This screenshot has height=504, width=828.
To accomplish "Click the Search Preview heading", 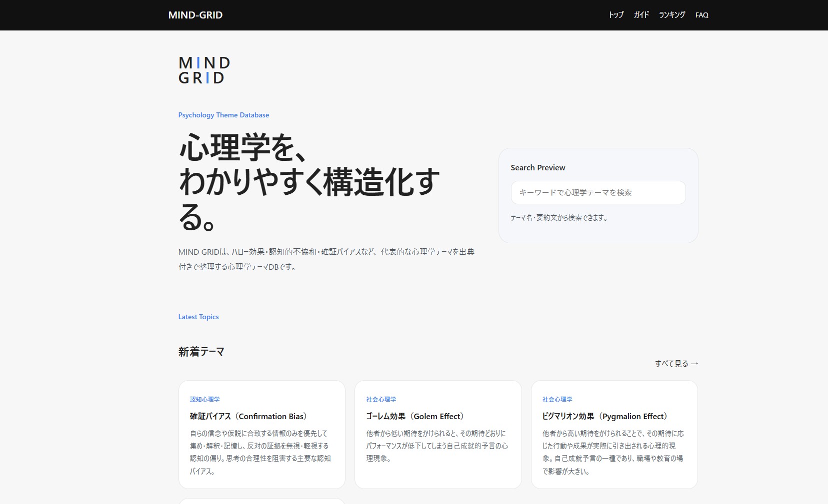I will point(538,168).
